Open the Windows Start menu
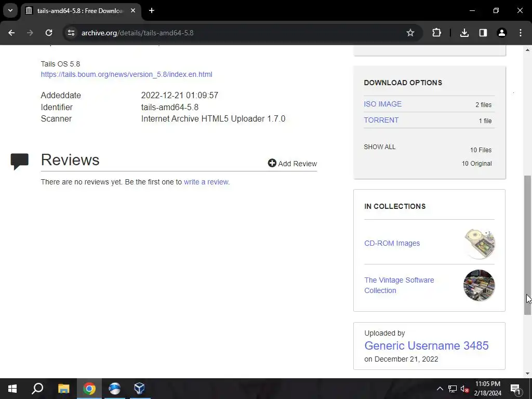Viewport: 532px width, 399px height. pyautogui.click(x=12, y=389)
